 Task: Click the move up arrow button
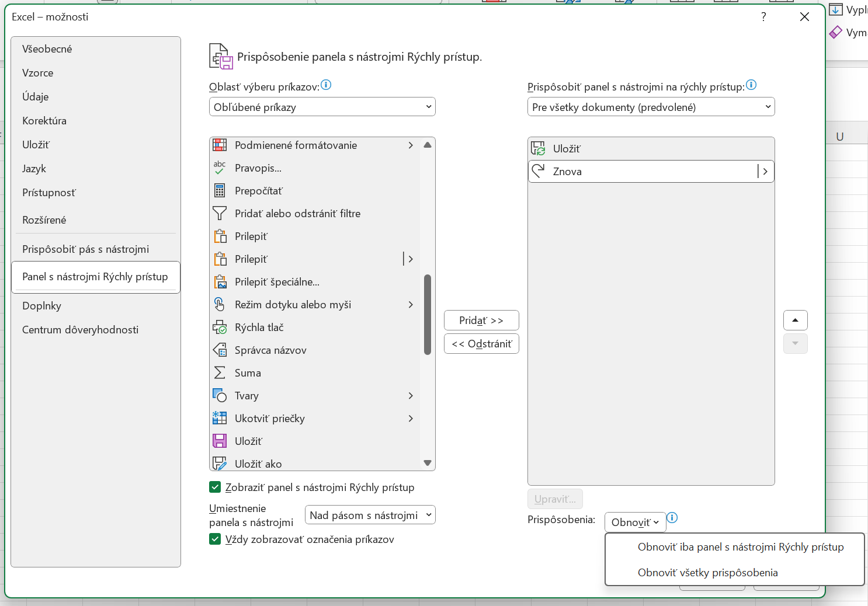[796, 320]
